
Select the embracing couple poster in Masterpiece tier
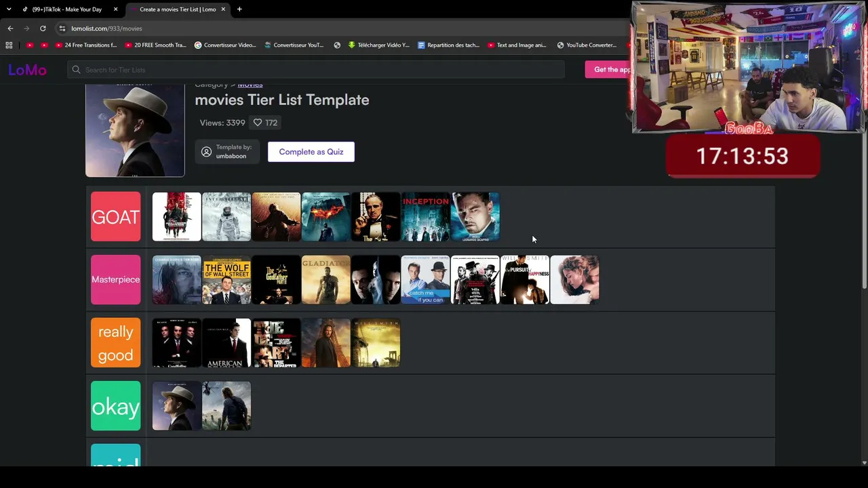tap(575, 280)
